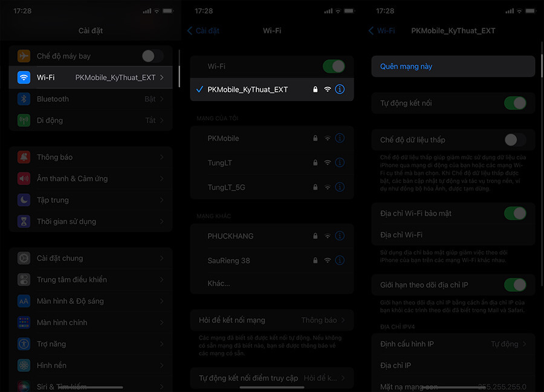The height and width of the screenshot is (392, 544).
Task: Open Tự động kết nối điểm truy cập option
Action: pyautogui.click(x=271, y=378)
